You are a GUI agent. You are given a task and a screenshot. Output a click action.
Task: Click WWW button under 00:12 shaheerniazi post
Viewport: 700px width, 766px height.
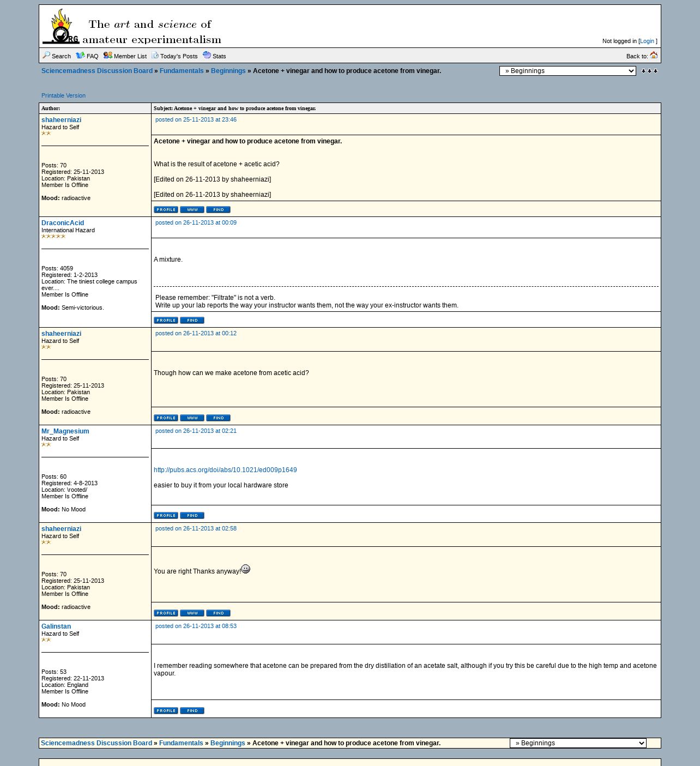192,418
